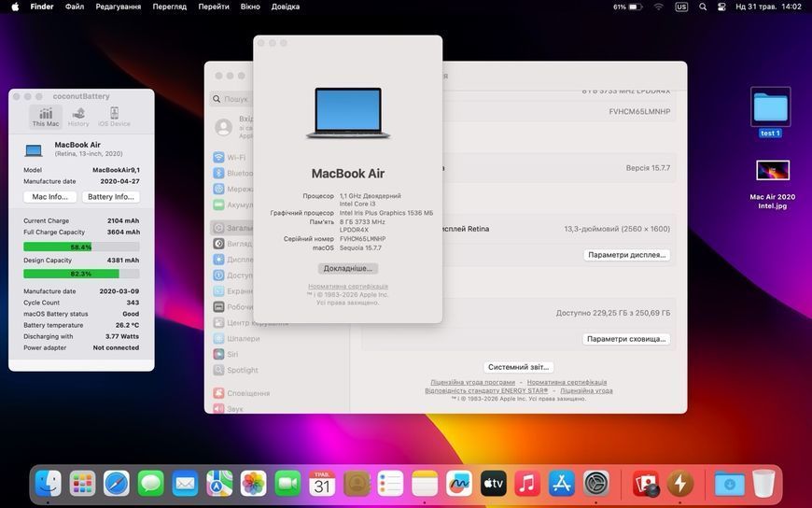Click Spotlight search icon in menu bar
Screen dimensions: 812x508
click(702, 7)
